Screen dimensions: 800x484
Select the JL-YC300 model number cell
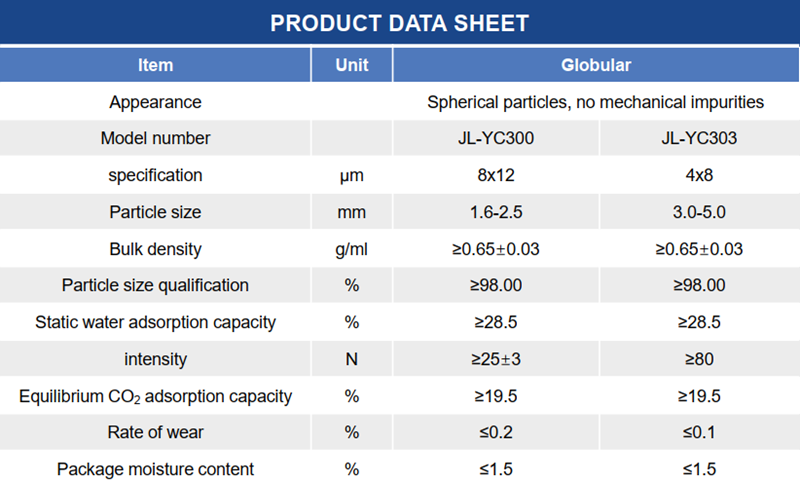[x=496, y=139]
